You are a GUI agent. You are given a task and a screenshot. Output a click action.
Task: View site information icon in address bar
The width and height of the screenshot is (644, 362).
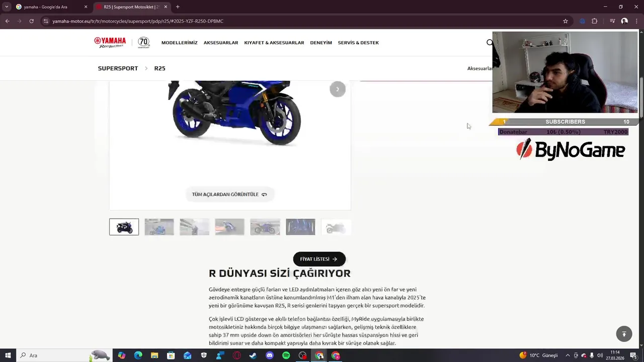pos(46,21)
